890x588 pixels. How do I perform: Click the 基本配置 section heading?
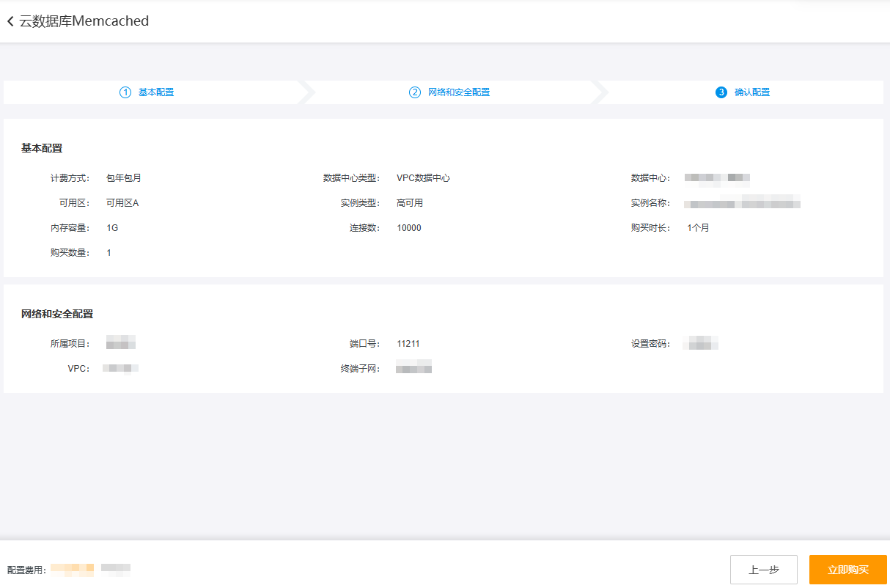coord(42,148)
